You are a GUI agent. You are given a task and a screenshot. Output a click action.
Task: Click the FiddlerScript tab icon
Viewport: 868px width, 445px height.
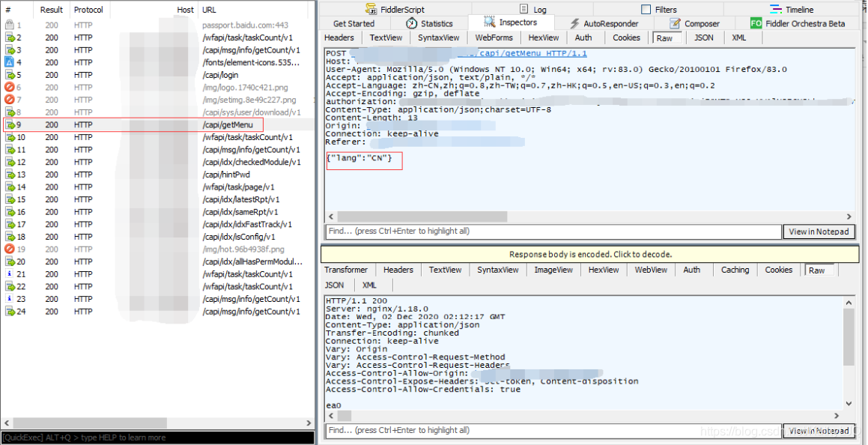click(371, 9)
